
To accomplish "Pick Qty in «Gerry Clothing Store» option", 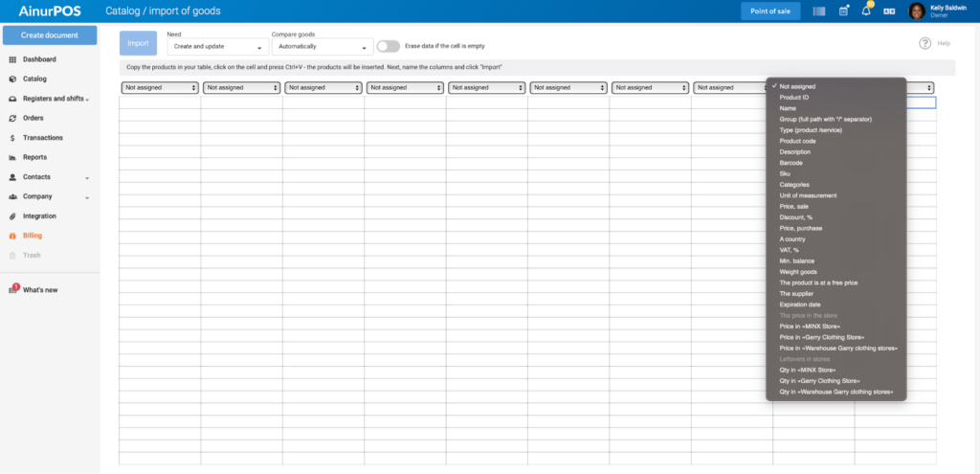I will 836,381.
